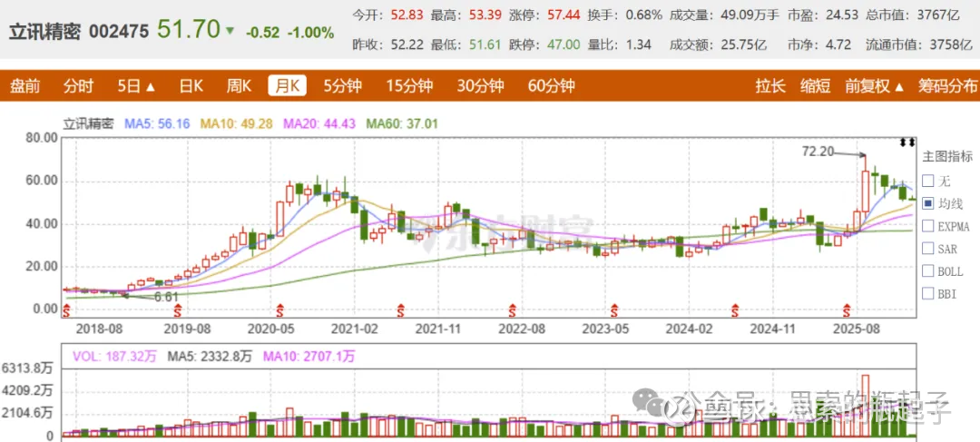Click the S marker just before 2022-08 label
The width and height of the screenshot is (980, 442).
[513, 309]
